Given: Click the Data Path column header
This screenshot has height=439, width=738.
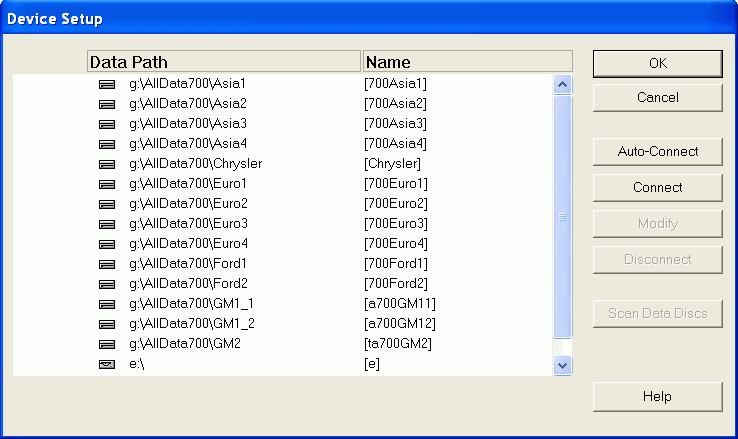Looking at the screenshot, I should 224,62.
